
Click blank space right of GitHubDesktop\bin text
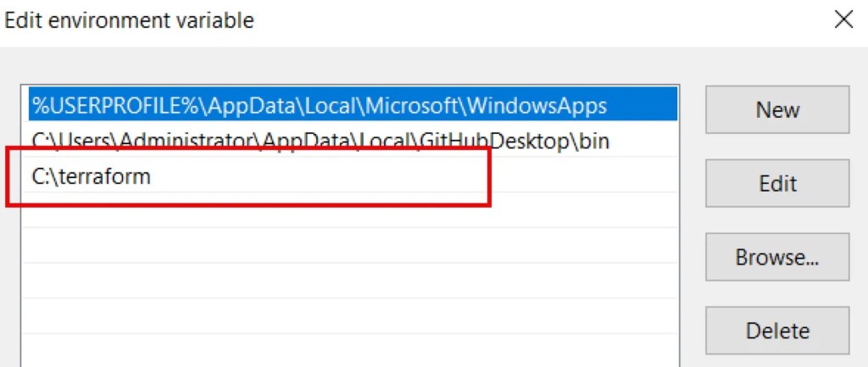tap(644, 141)
